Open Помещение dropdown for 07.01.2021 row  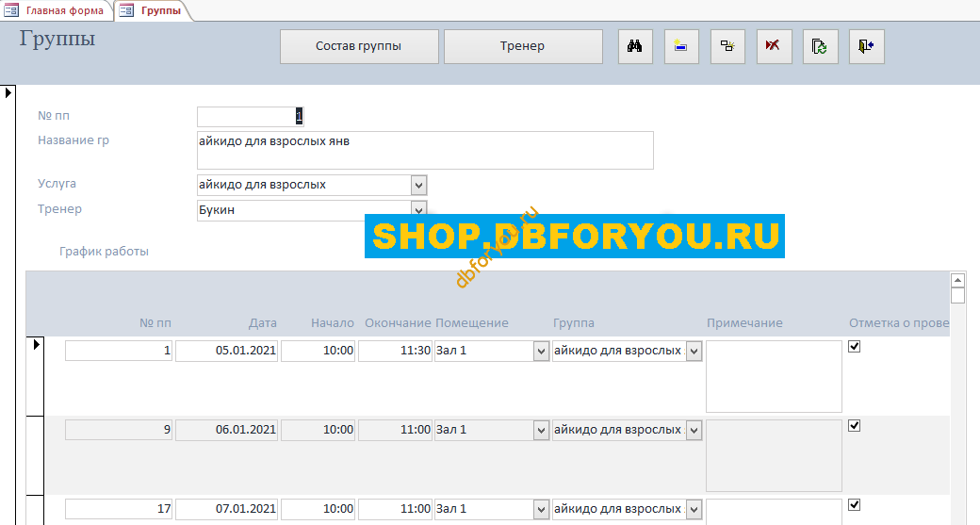pyautogui.click(x=541, y=510)
